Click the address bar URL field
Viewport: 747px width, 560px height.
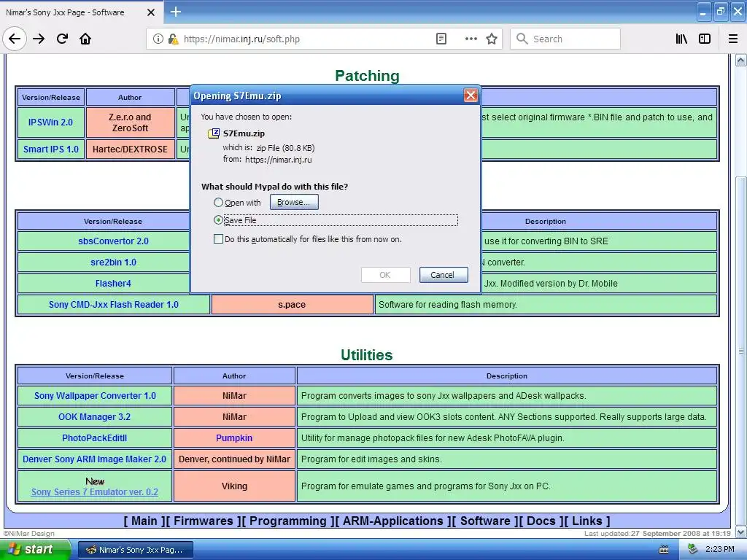coord(305,39)
